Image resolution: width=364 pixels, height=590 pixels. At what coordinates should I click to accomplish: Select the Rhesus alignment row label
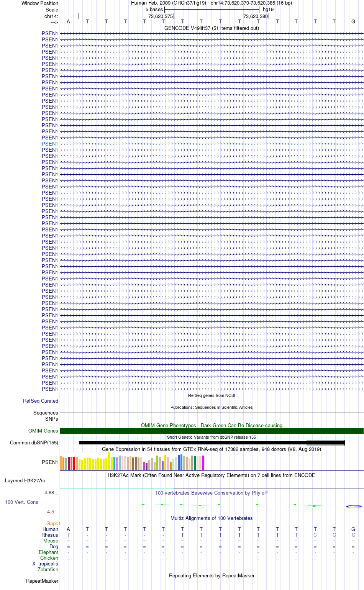50,535
